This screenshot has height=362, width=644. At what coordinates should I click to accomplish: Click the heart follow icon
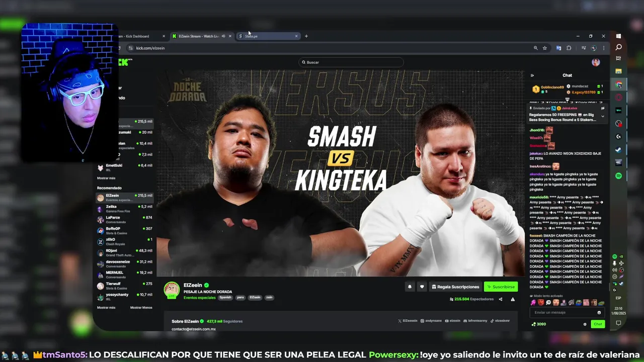[x=422, y=287]
